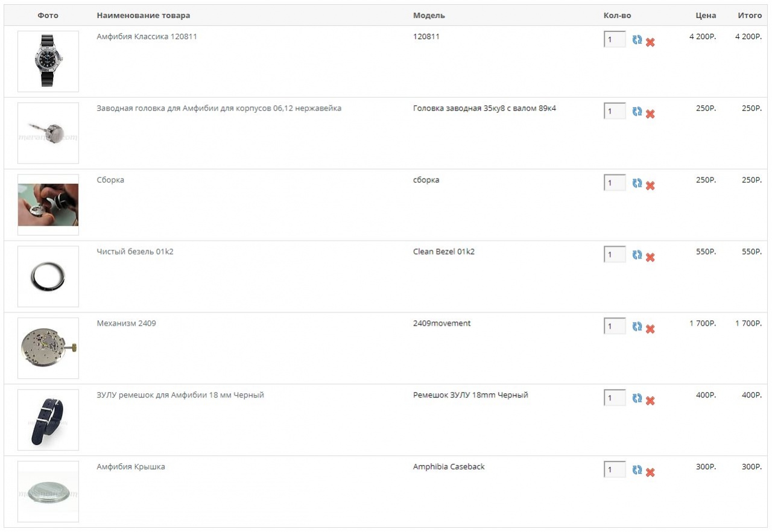This screenshot has width=772, height=532.
Task: Refresh quantity for Чистый безель 01k2
Action: tap(637, 255)
